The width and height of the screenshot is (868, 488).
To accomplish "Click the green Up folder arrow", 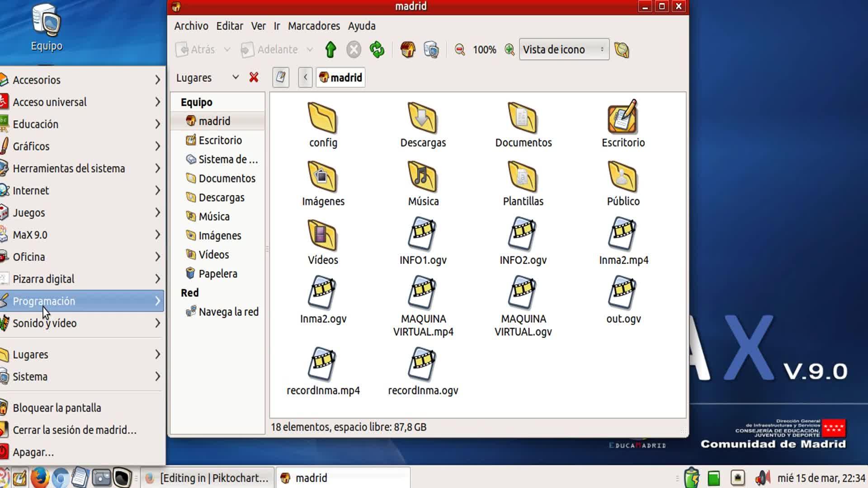I will 330,50.
